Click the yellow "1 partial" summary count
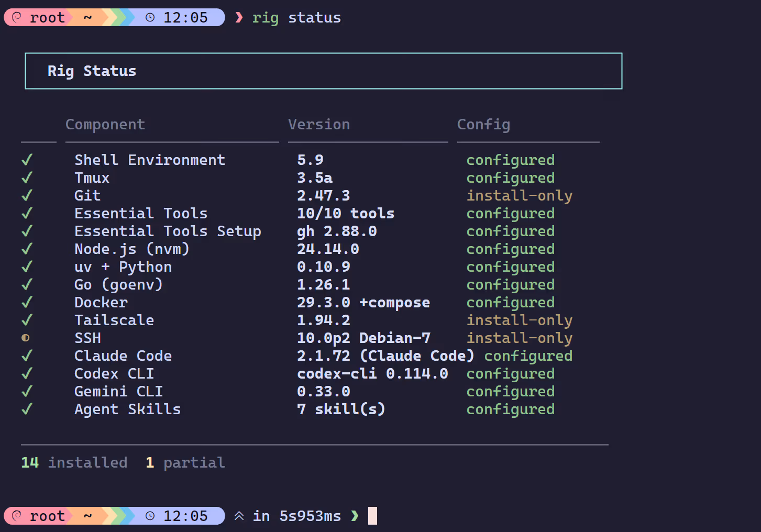The image size is (761, 532). (x=150, y=463)
